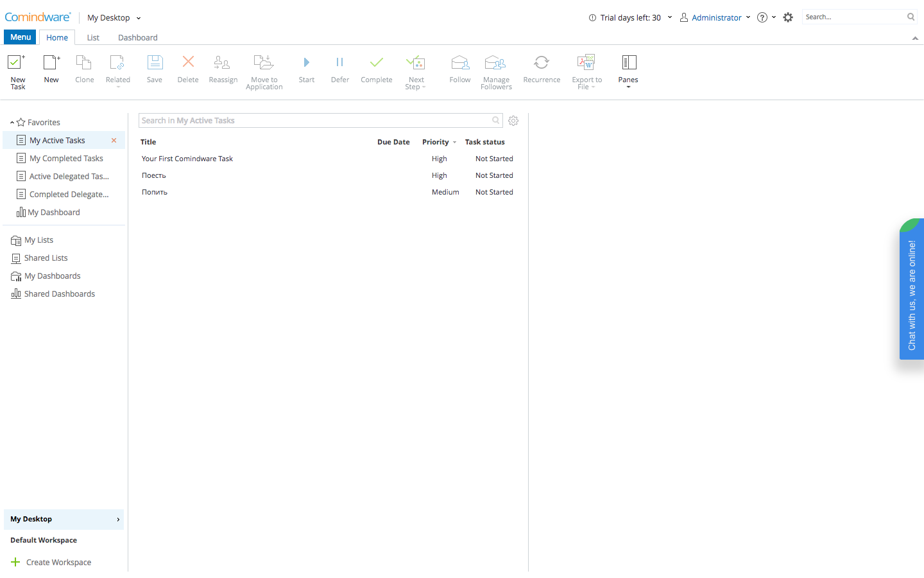Collapse the Favorites section
The image size is (924, 578).
pos(12,123)
